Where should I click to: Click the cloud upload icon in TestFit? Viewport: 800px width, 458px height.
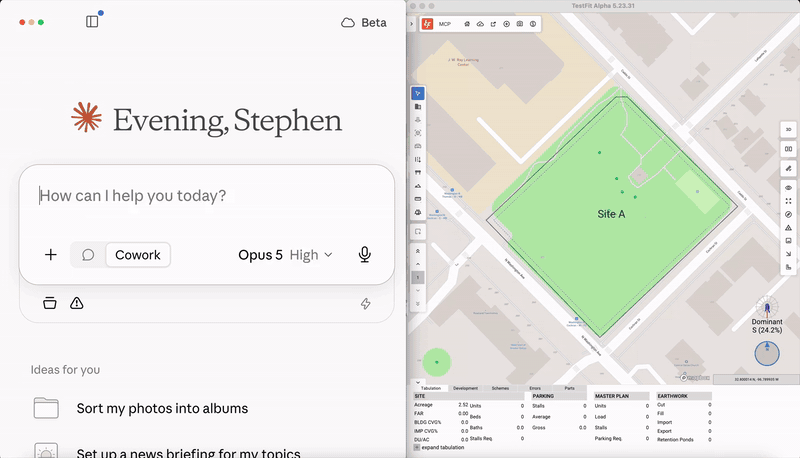[480, 24]
